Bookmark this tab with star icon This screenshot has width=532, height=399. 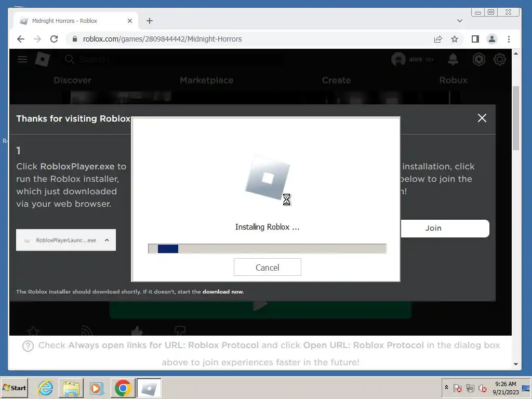coord(455,39)
